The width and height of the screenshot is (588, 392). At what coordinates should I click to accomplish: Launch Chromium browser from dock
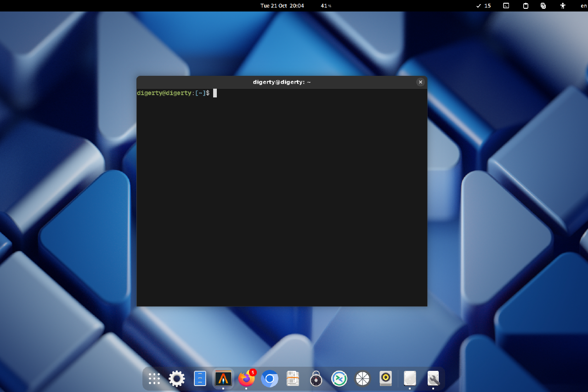click(x=270, y=379)
